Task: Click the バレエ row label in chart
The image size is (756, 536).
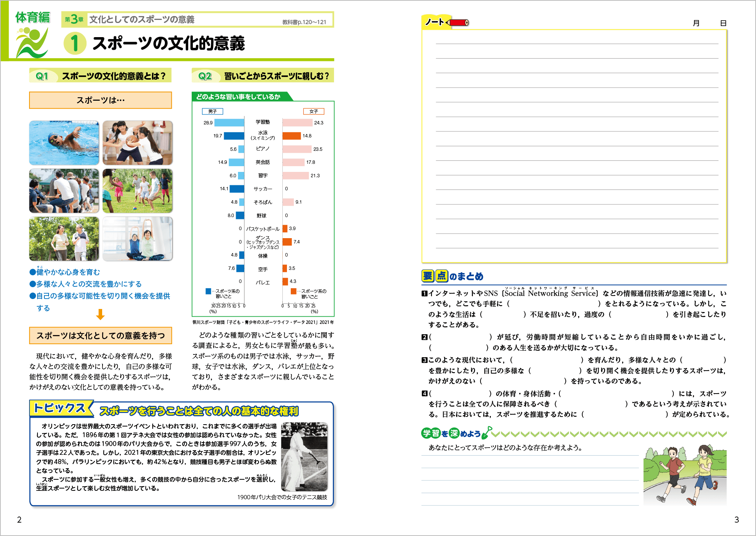Action: coord(263,283)
